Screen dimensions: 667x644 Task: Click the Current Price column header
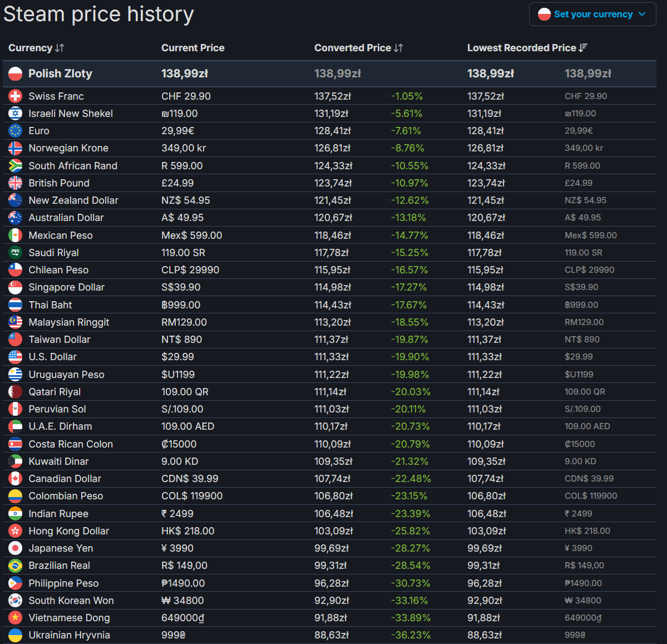[x=192, y=48]
